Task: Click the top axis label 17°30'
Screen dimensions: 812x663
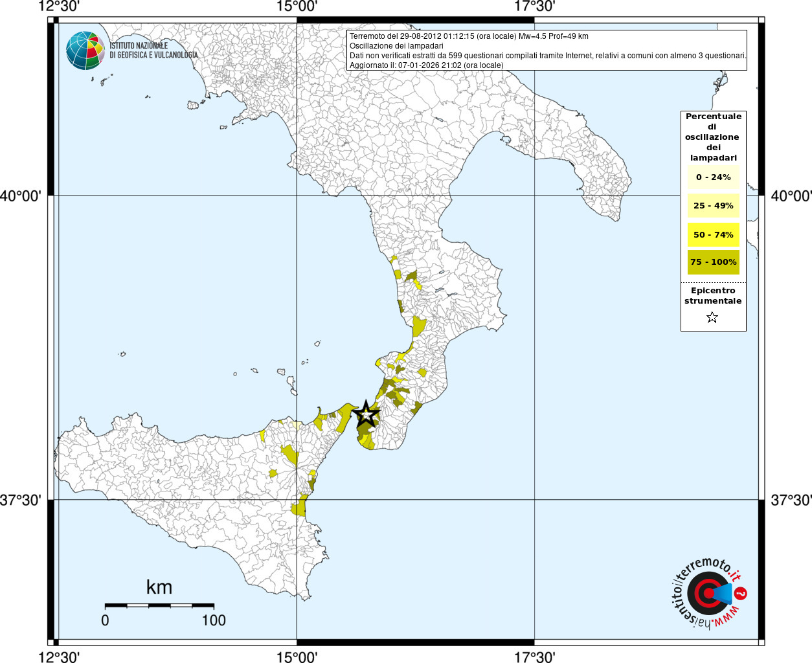Action: [535, 6]
